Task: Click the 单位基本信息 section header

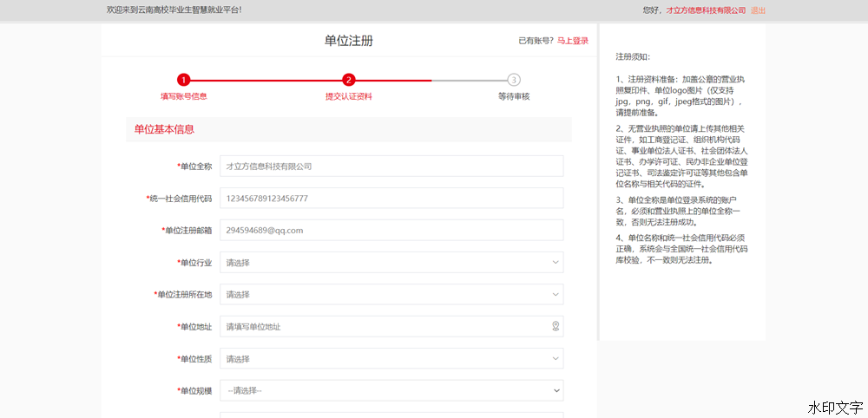Action: click(164, 129)
